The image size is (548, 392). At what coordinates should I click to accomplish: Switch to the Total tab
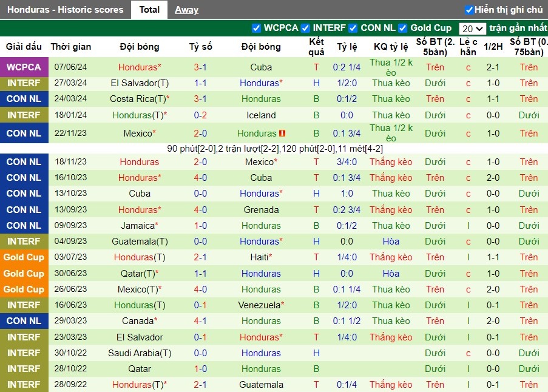[149, 10]
